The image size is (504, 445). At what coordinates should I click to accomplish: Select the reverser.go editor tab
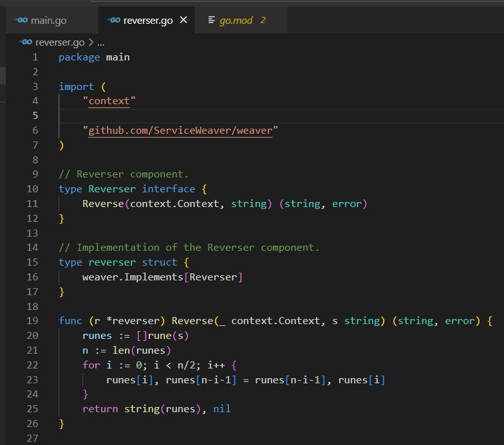(x=147, y=21)
